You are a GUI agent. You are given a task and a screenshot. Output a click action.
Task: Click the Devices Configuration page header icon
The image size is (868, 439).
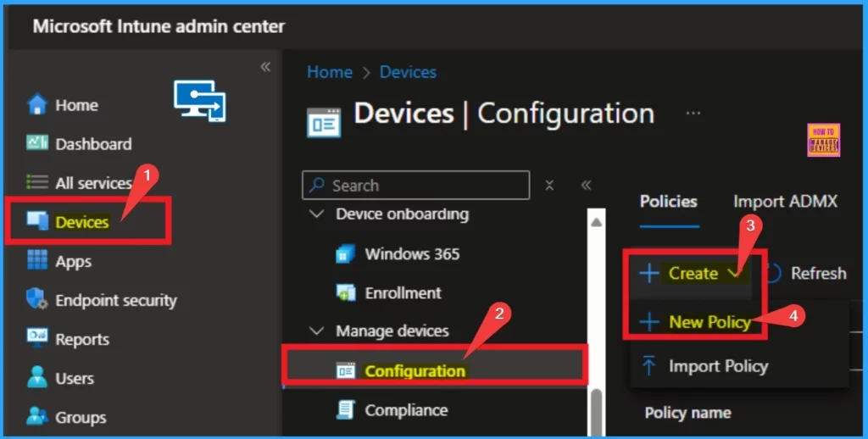click(x=324, y=122)
